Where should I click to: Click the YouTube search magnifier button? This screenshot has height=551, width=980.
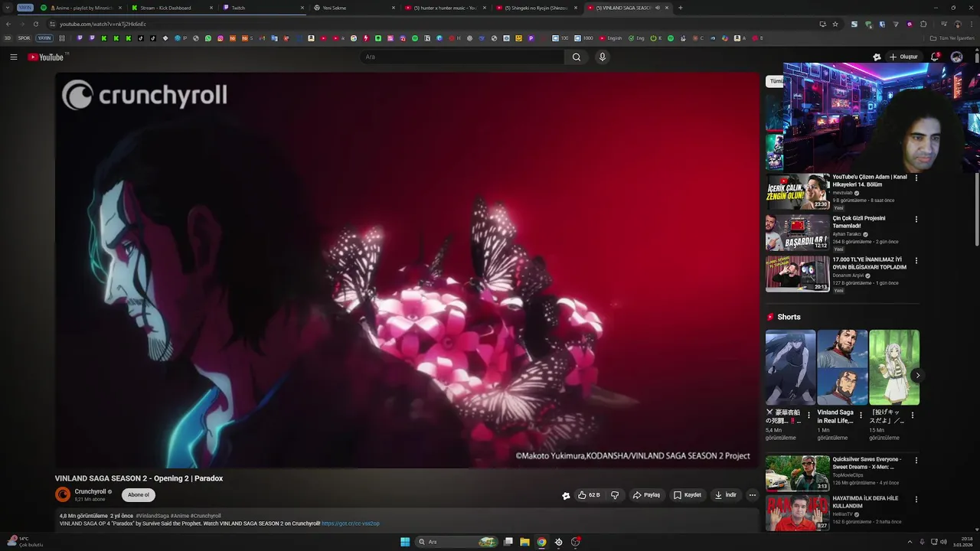(x=577, y=57)
